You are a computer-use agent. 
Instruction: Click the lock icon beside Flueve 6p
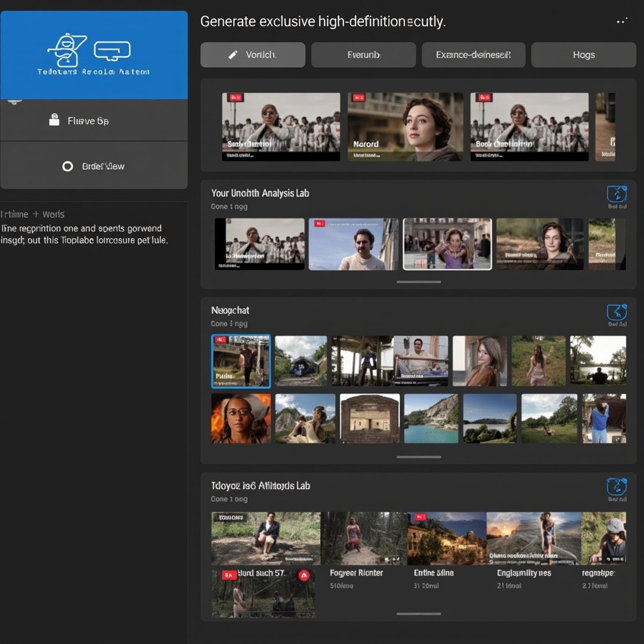pos(54,120)
